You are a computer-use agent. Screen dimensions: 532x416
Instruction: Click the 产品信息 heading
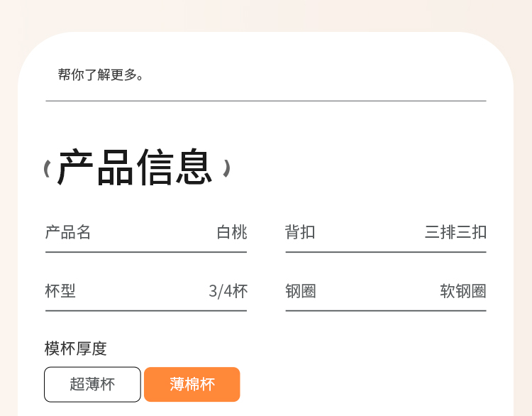[135, 168]
